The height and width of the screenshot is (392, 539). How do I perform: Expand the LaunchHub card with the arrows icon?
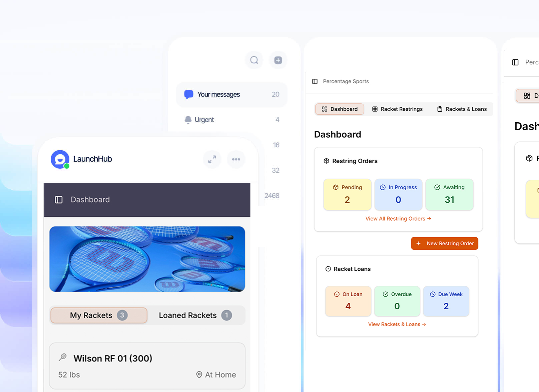212,159
